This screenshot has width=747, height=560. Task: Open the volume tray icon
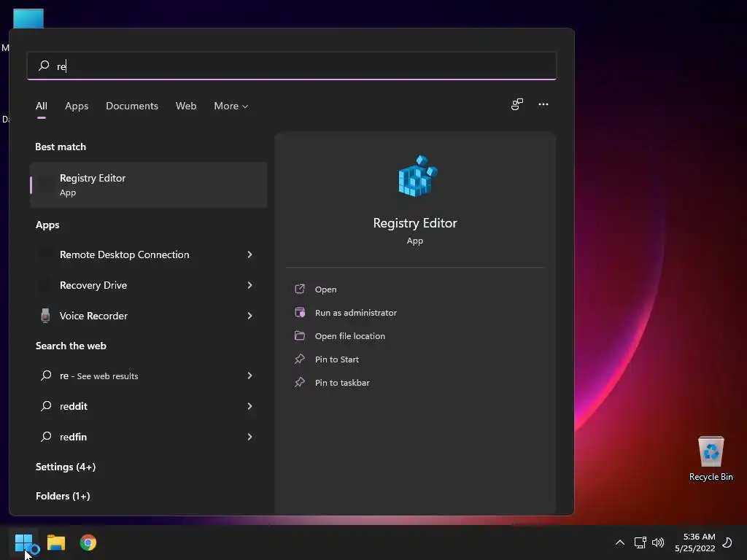click(x=658, y=542)
